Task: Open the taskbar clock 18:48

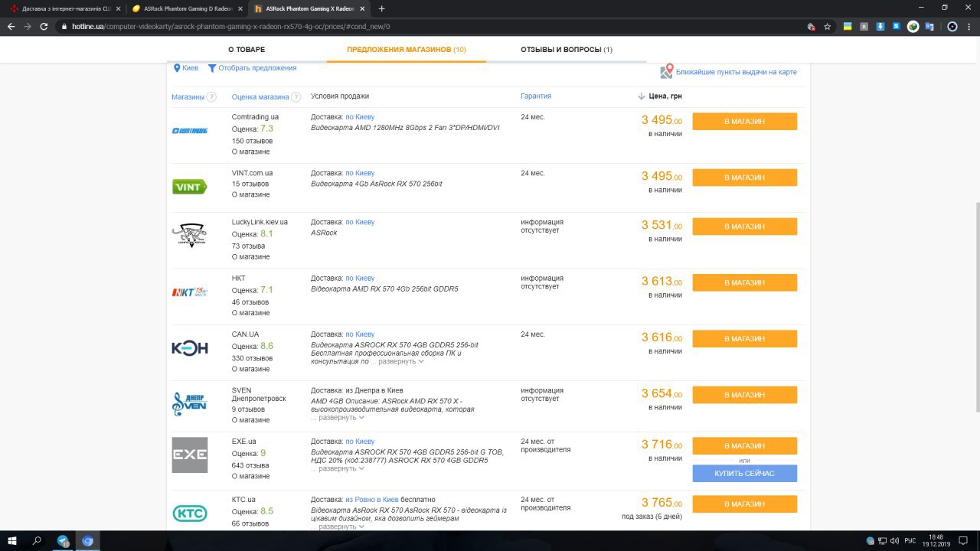Action: (x=935, y=540)
